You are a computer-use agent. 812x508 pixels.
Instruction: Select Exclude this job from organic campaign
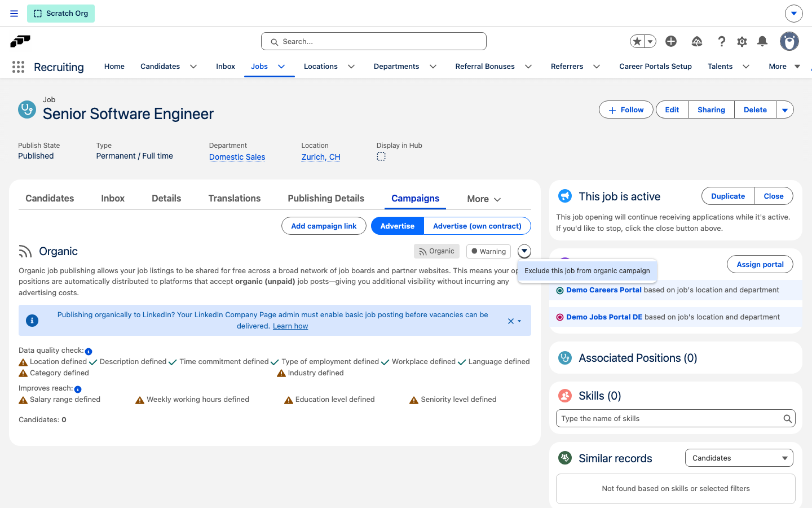click(587, 271)
